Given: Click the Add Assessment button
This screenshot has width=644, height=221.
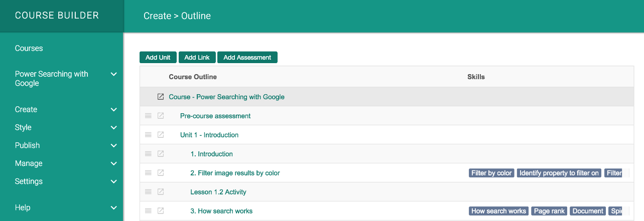Looking at the screenshot, I should click(x=247, y=57).
